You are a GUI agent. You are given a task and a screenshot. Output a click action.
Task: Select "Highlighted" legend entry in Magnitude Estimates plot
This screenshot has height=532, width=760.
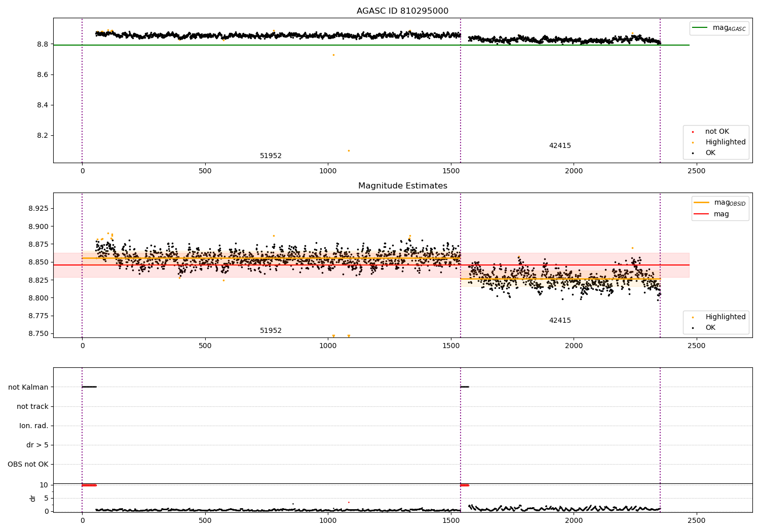pyautogui.click(x=719, y=317)
